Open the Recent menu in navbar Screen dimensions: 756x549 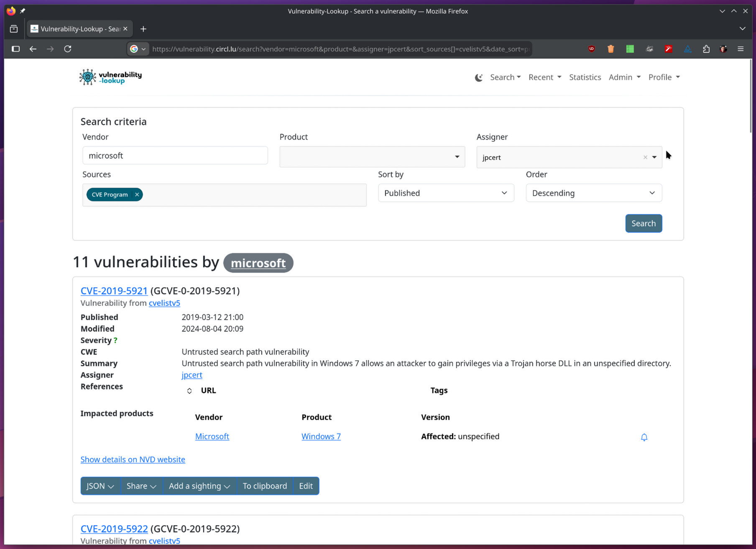[x=544, y=77]
